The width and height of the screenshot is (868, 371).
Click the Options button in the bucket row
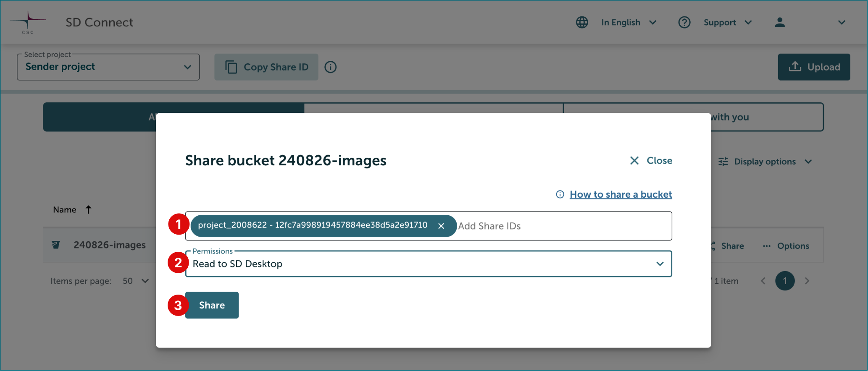[x=786, y=246]
